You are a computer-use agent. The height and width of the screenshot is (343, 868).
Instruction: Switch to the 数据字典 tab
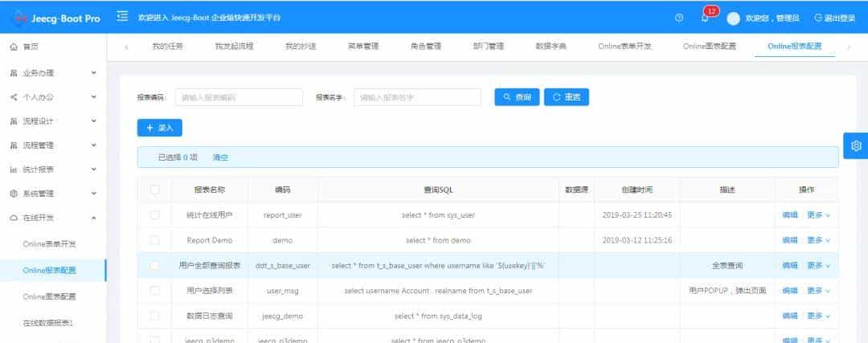(551, 47)
